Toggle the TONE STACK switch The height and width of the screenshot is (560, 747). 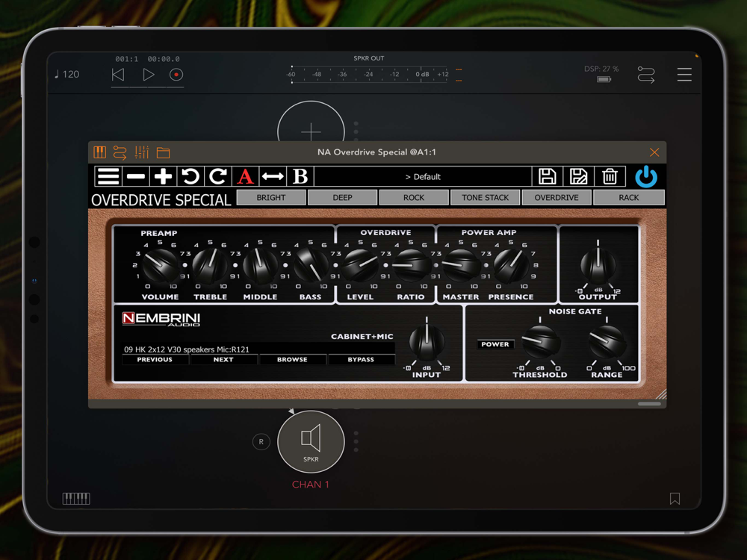(x=485, y=198)
